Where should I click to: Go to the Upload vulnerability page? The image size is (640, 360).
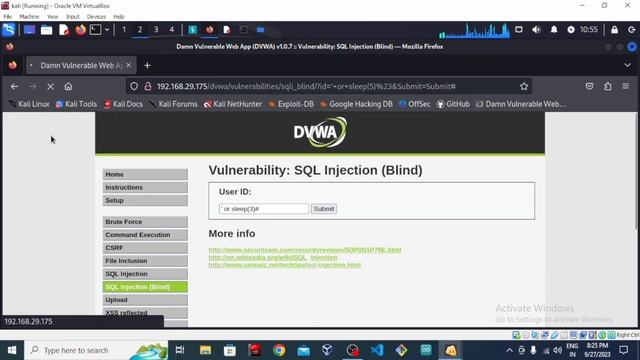pos(145,300)
